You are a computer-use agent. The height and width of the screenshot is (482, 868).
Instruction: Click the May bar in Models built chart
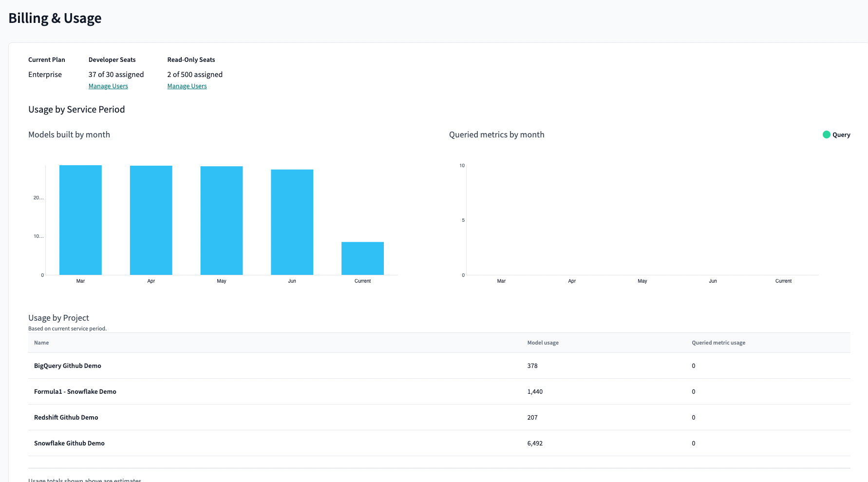click(221, 219)
